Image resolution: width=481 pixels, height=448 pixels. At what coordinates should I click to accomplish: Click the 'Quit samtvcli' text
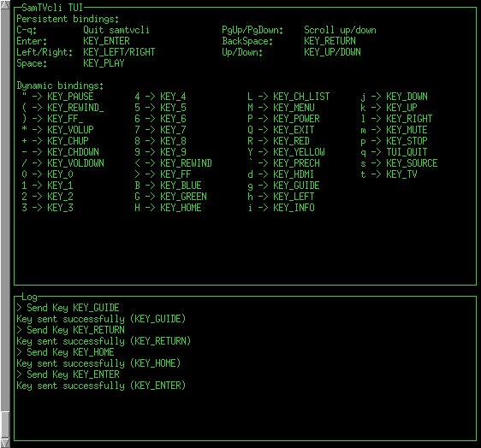click(116, 30)
